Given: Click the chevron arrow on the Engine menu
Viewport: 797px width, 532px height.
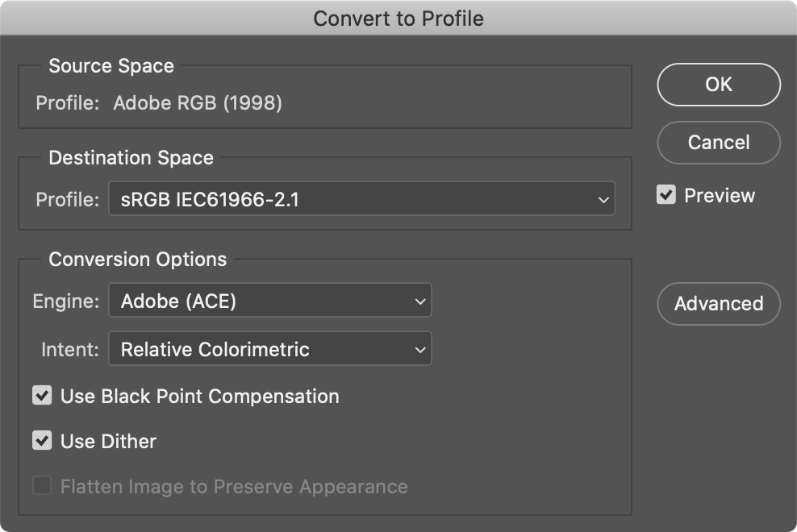Looking at the screenshot, I should [419, 301].
